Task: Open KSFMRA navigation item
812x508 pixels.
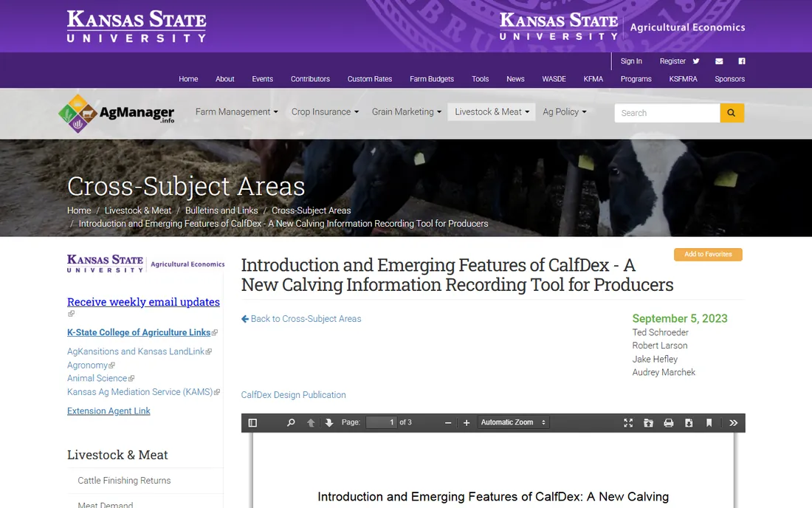Action: [x=683, y=79]
